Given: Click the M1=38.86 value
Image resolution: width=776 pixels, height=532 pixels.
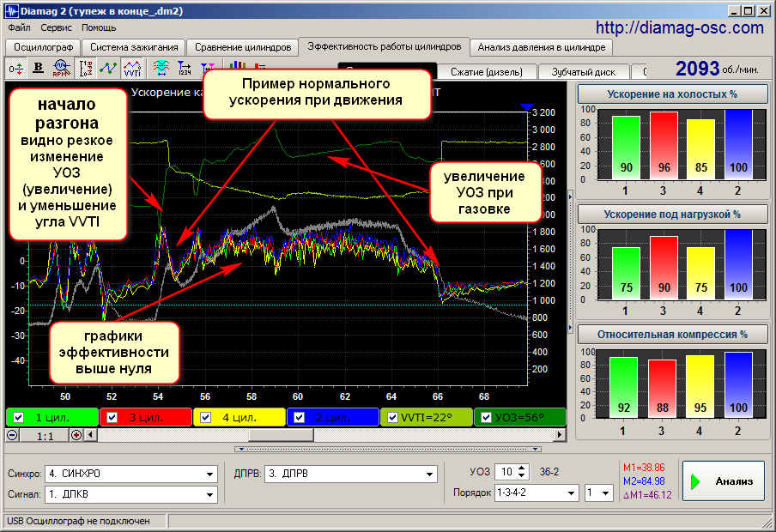Looking at the screenshot, I should [644, 468].
